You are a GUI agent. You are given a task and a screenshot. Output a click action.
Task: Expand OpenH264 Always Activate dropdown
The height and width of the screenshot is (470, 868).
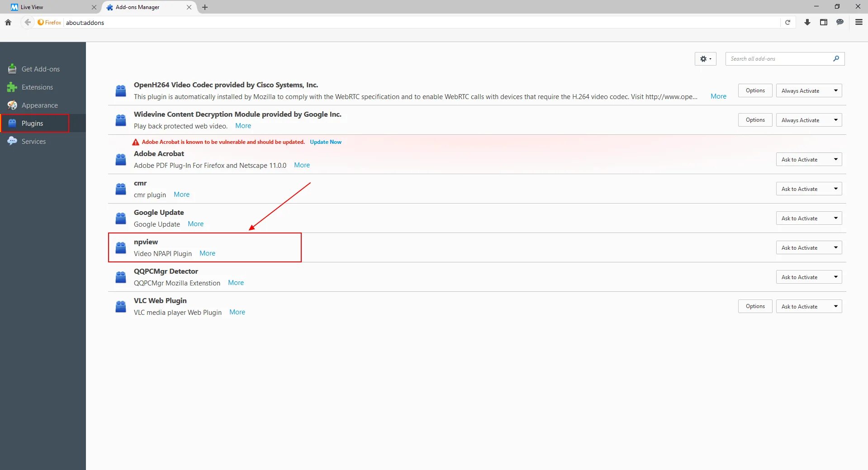(x=809, y=90)
